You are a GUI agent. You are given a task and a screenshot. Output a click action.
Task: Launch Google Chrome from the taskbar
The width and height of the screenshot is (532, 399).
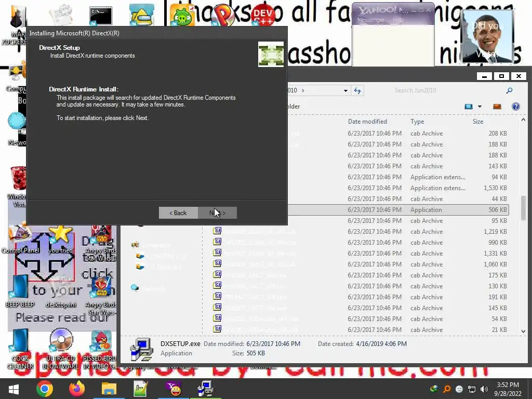(45, 389)
